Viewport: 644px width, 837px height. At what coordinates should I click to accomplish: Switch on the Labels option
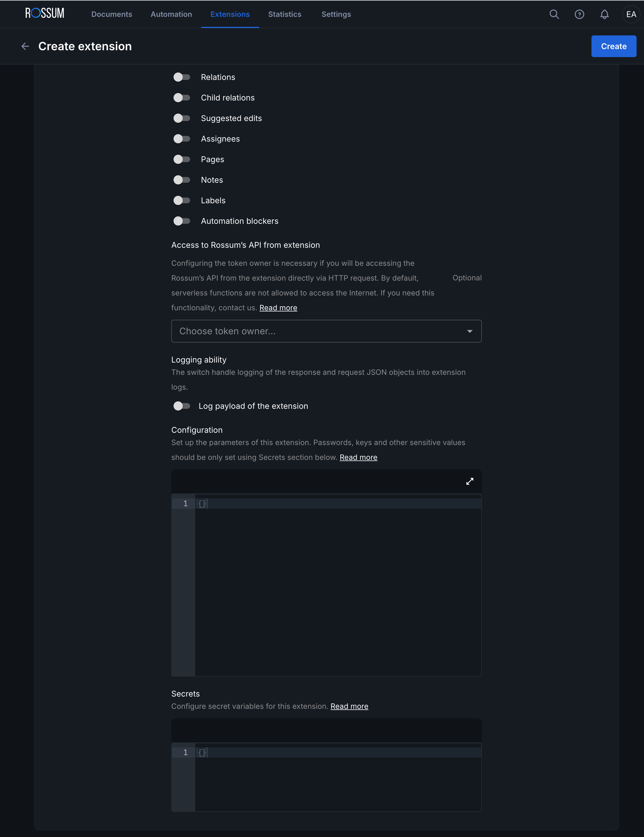[x=182, y=200]
